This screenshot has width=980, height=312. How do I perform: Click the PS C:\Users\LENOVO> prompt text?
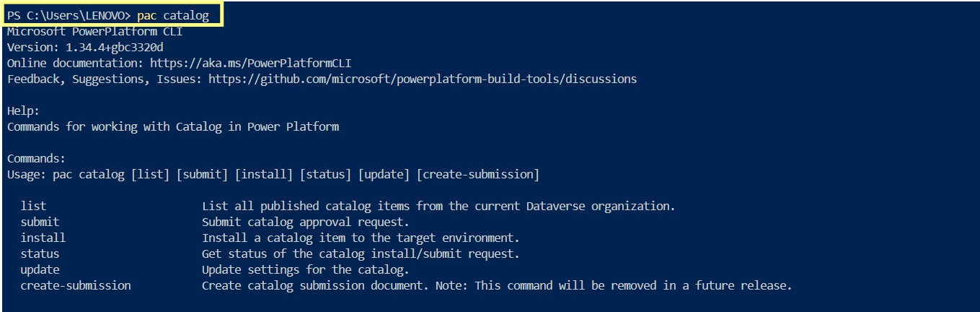pos(69,15)
